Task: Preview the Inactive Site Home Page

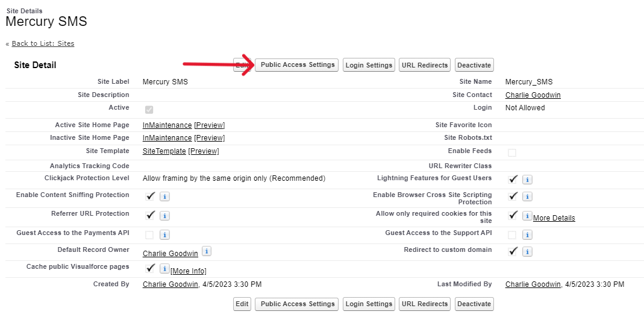Action: (x=210, y=137)
